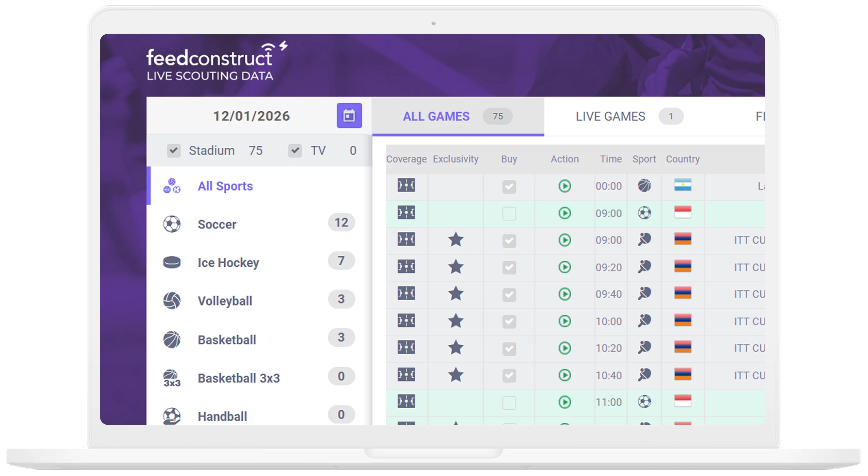Viewport: 868px width, 476px height.
Task: Select the Soccer sport filter
Action: pos(217,224)
